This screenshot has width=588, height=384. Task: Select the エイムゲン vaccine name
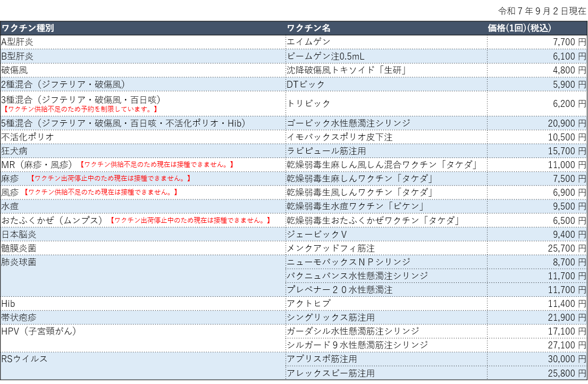(309, 41)
